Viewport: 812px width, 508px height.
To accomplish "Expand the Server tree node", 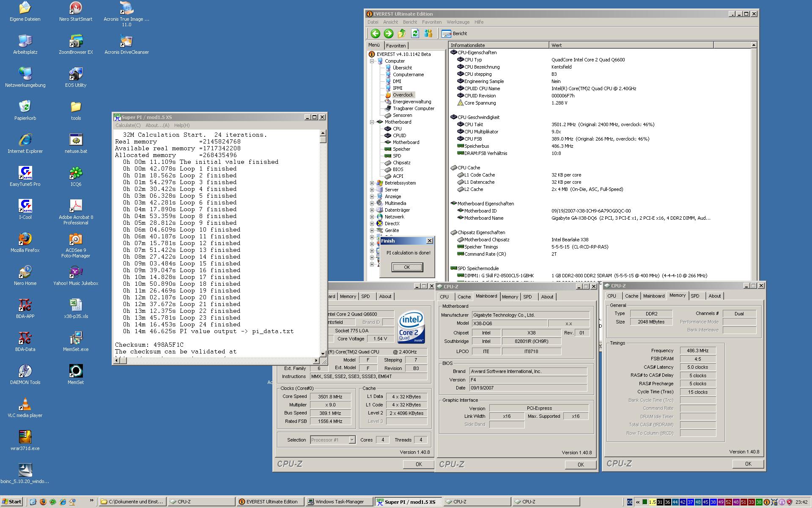I will [x=372, y=190].
